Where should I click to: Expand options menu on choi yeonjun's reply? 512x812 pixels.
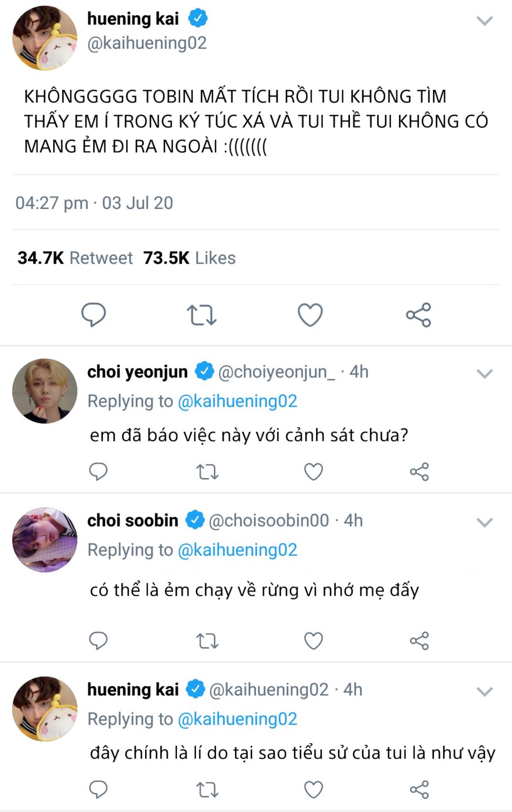pos(484,373)
